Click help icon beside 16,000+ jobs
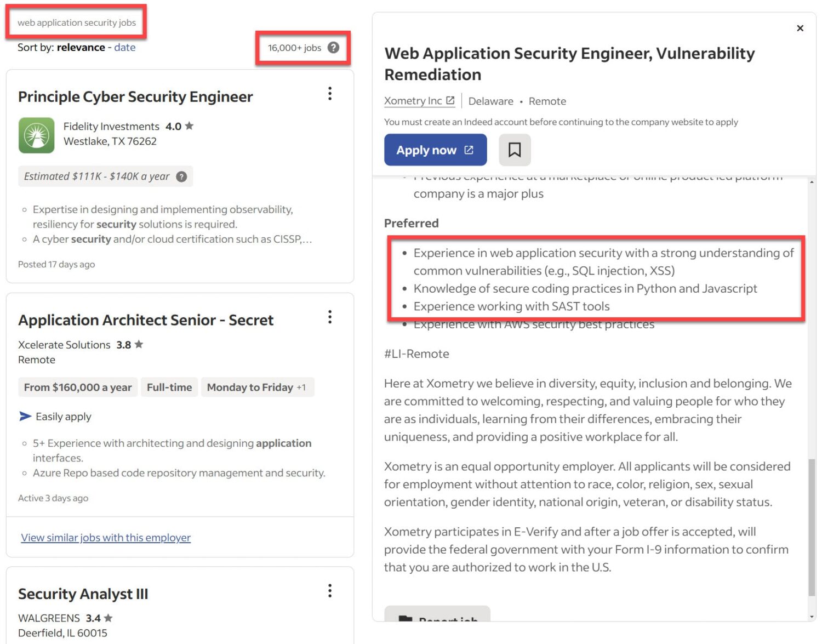The height and width of the screenshot is (644, 822). 333,48
